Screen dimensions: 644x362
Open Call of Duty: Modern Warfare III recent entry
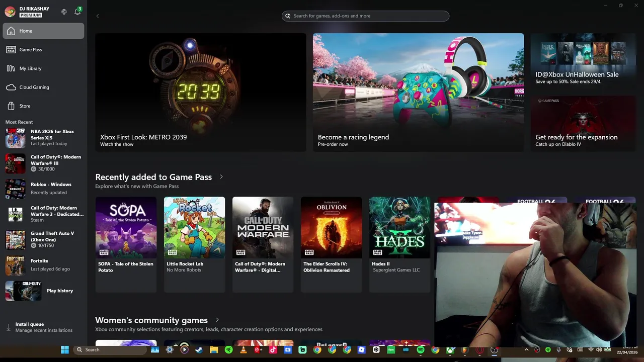(43, 163)
